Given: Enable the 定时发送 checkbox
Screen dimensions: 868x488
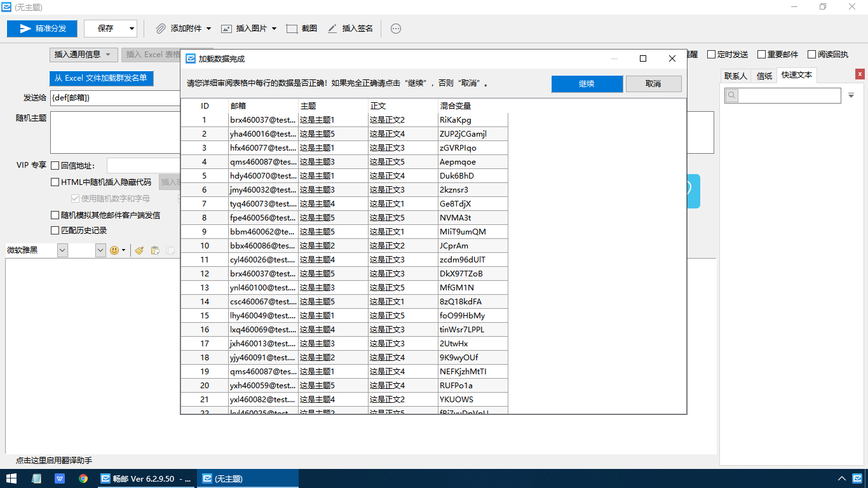Looking at the screenshot, I should click(712, 55).
